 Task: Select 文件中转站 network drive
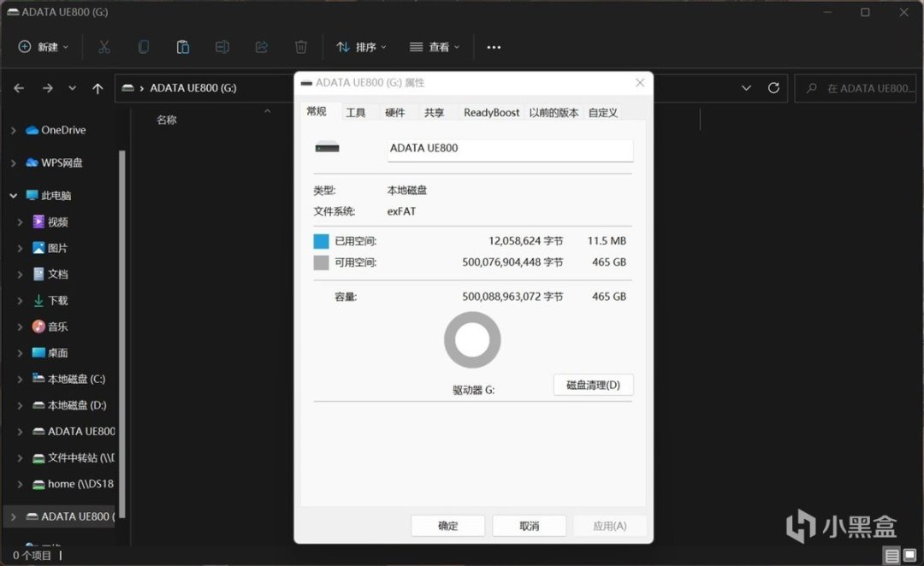coord(74,457)
